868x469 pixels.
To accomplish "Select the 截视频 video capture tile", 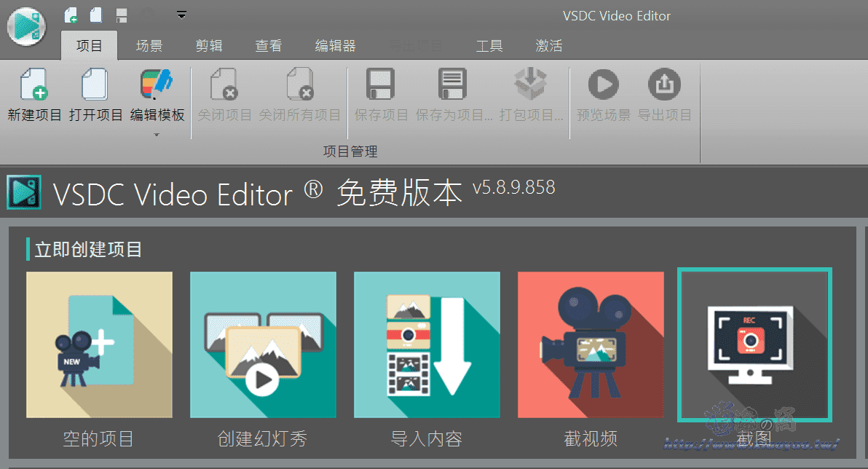I will pyautogui.click(x=591, y=344).
